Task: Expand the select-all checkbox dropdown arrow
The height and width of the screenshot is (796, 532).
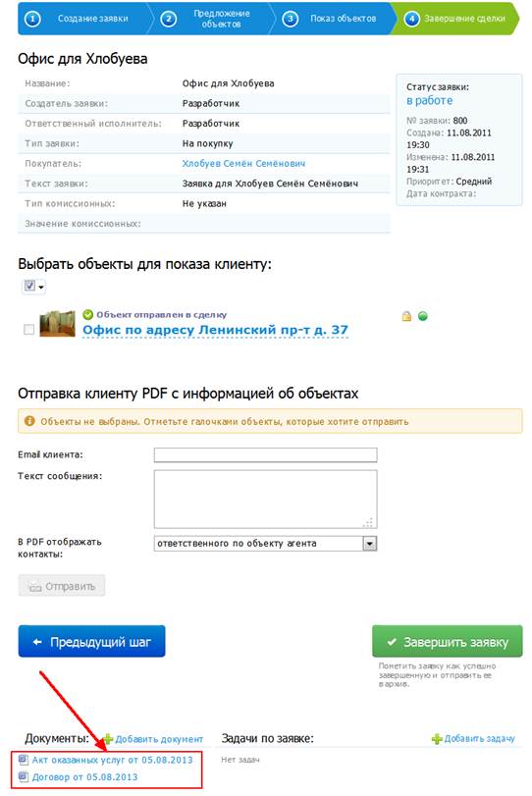Action: pyautogui.click(x=41, y=287)
